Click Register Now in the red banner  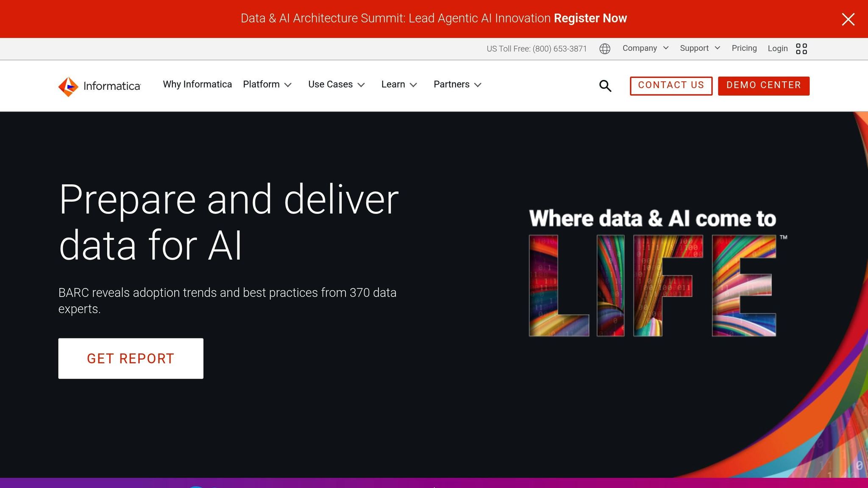[x=590, y=18]
